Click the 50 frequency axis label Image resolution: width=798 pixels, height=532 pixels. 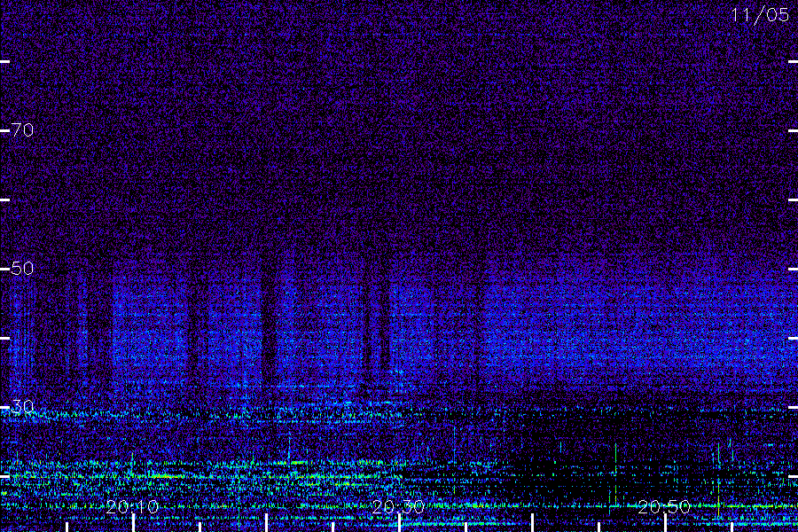click(x=22, y=269)
